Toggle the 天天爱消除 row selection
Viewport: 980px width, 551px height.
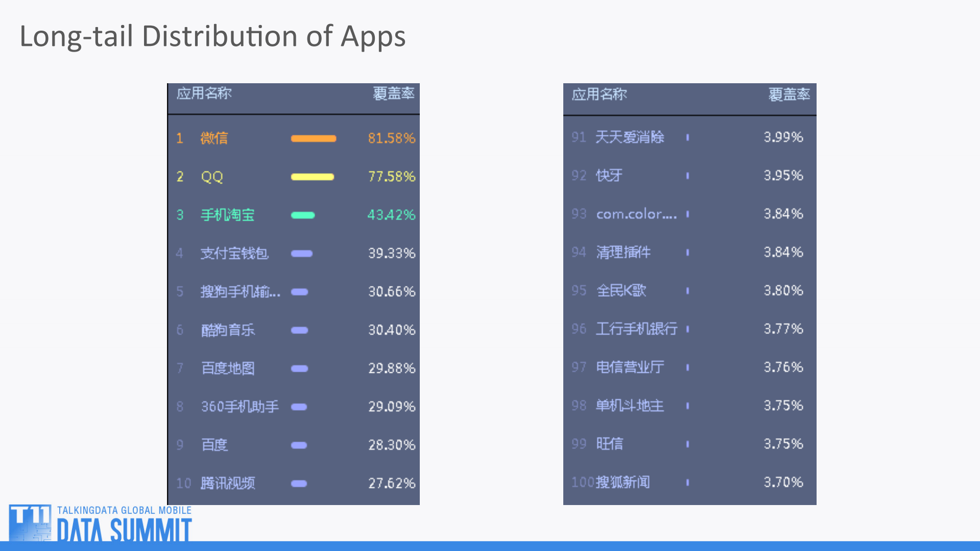(x=629, y=137)
